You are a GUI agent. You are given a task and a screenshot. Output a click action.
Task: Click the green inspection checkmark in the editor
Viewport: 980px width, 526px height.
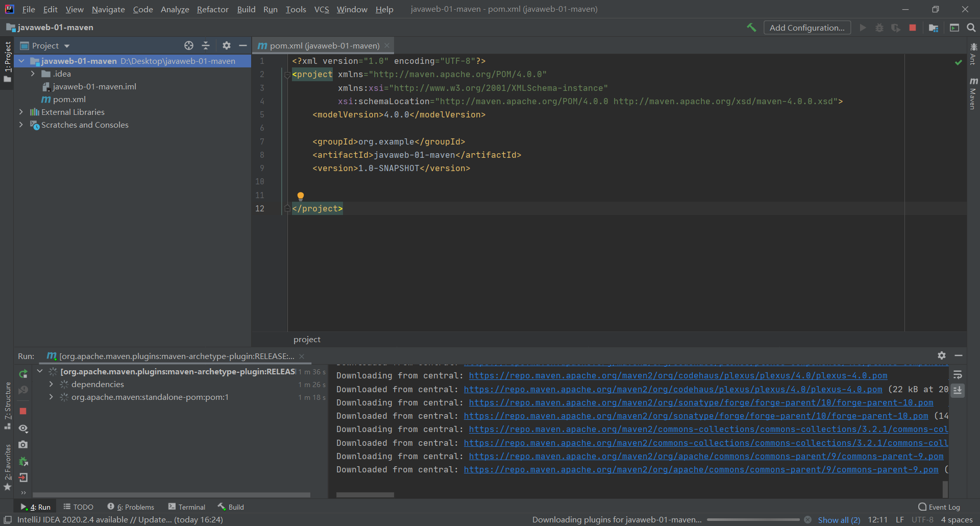coord(959,62)
